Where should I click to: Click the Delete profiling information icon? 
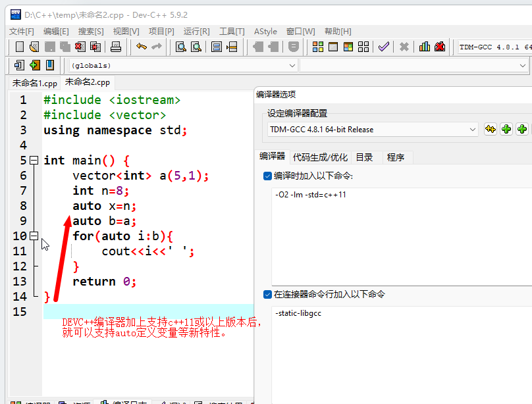point(440,47)
